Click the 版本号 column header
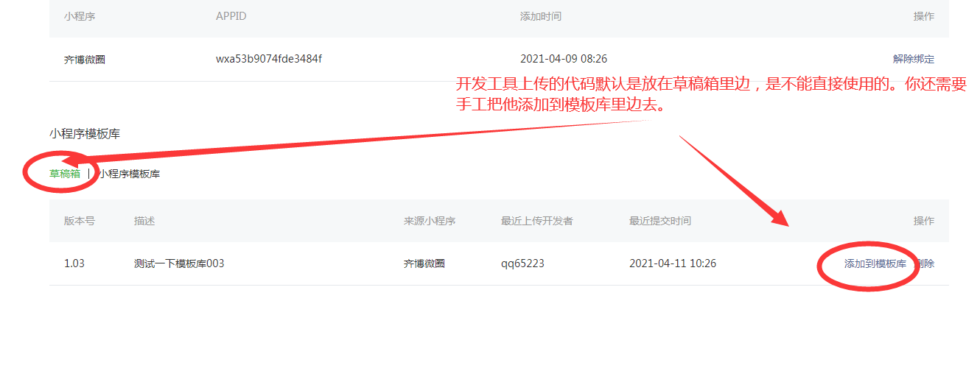 pos(80,221)
